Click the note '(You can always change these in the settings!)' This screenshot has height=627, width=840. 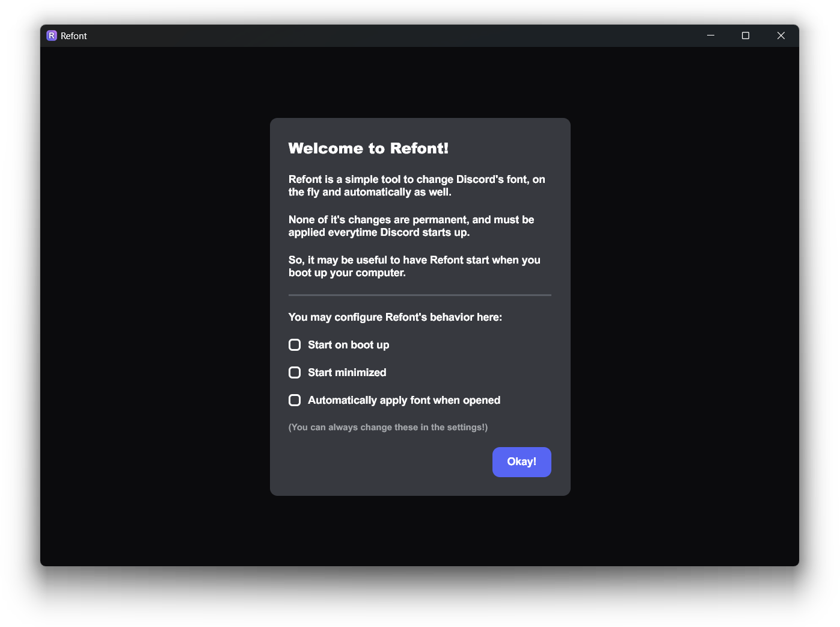(388, 427)
